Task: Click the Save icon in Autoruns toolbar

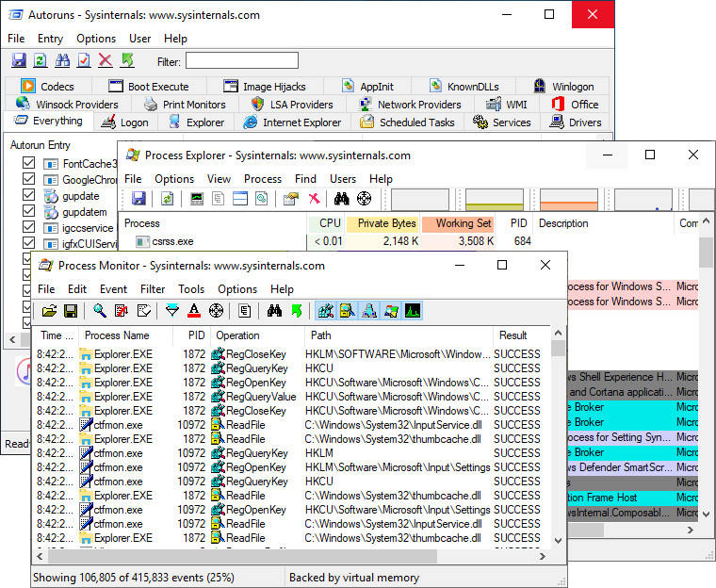Action: 19,60
